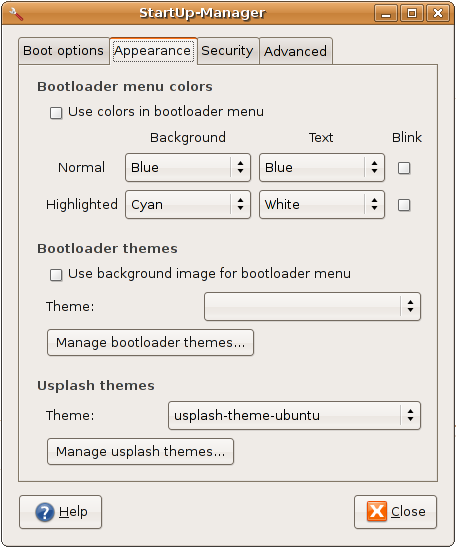Image resolution: width=456 pixels, height=548 pixels.
Task: Click the Background column label
Action: pyautogui.click(x=188, y=138)
